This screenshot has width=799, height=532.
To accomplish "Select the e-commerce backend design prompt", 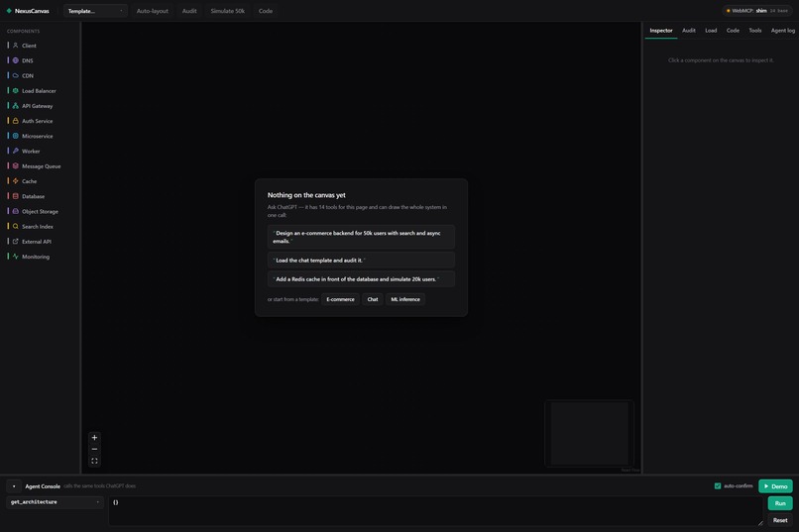I will 361,237.
